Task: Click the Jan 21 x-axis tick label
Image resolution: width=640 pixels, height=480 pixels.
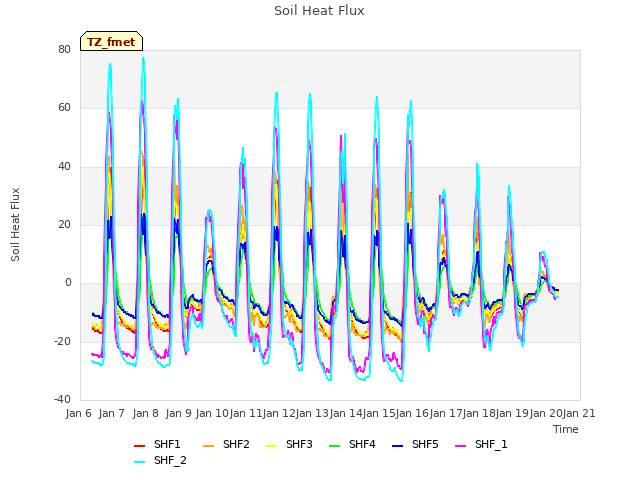Action: (x=579, y=413)
